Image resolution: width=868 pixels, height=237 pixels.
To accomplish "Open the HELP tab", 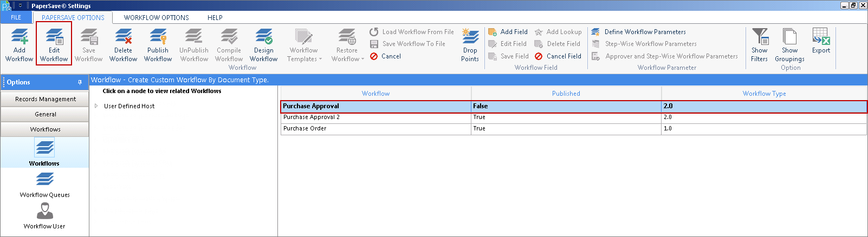I will (215, 18).
